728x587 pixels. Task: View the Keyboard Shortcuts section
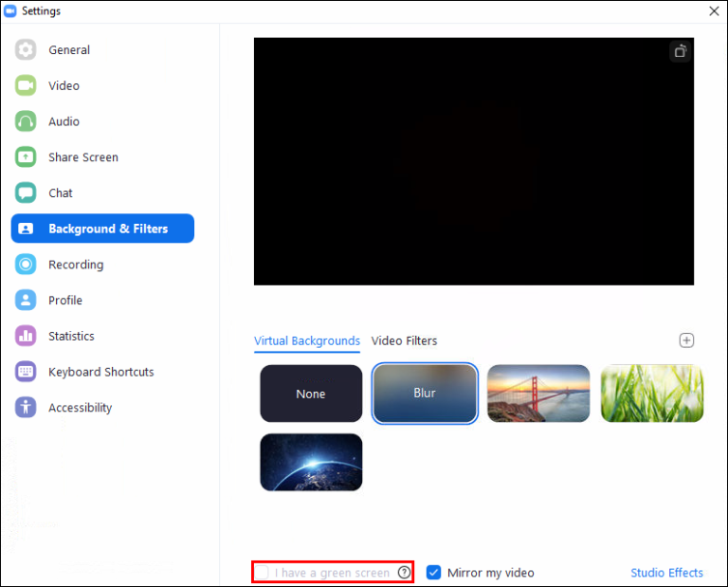pyautogui.click(x=102, y=372)
